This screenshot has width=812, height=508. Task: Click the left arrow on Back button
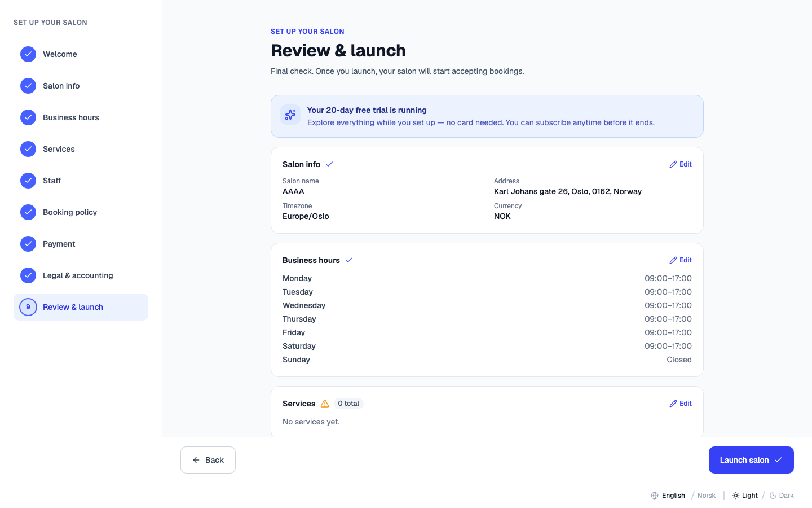coord(196,460)
